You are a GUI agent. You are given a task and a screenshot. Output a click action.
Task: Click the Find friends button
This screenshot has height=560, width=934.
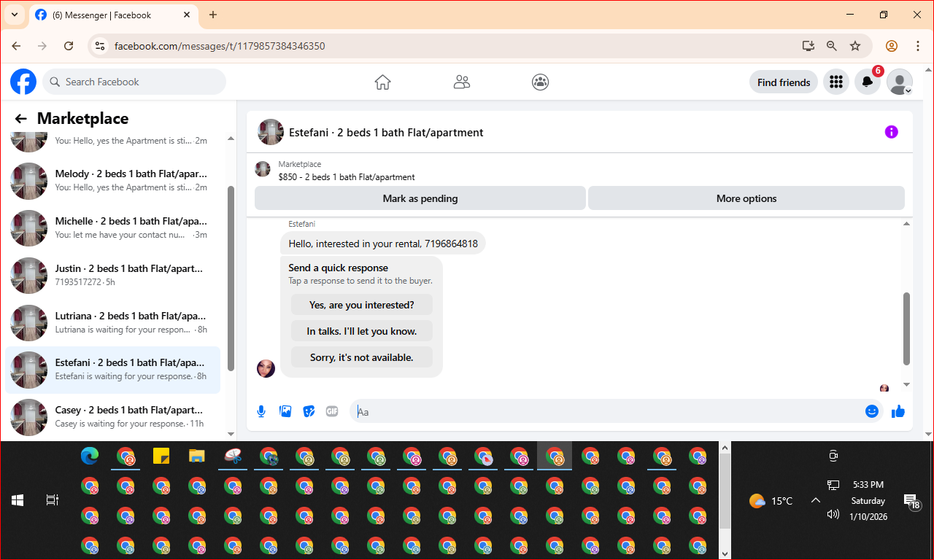point(784,82)
